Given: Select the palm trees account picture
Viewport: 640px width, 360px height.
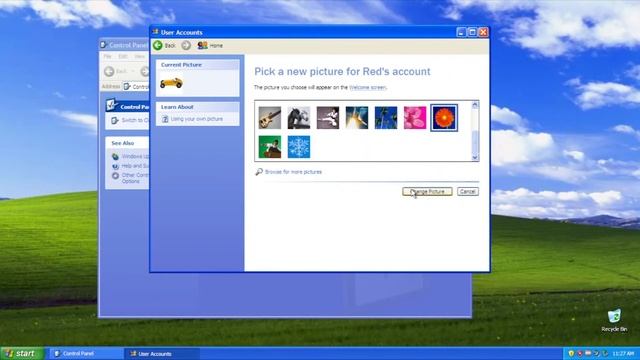Looking at the screenshot, I should 386,118.
